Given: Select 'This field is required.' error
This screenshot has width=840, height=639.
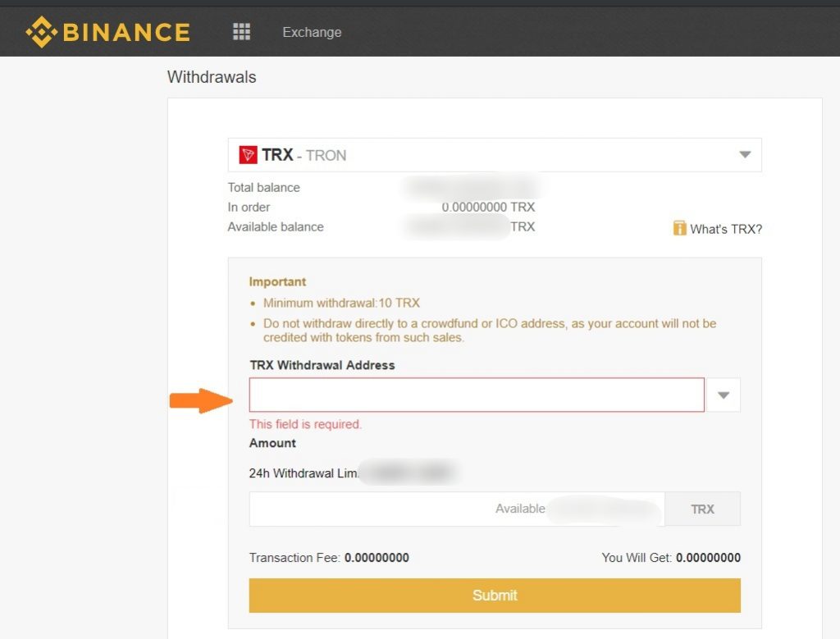Looking at the screenshot, I should click(305, 424).
